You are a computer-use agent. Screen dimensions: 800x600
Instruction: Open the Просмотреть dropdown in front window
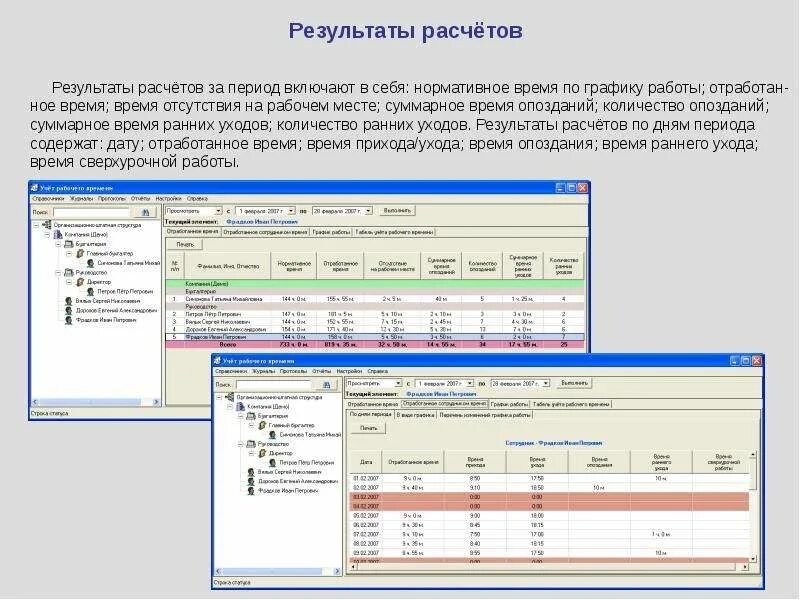(398, 383)
